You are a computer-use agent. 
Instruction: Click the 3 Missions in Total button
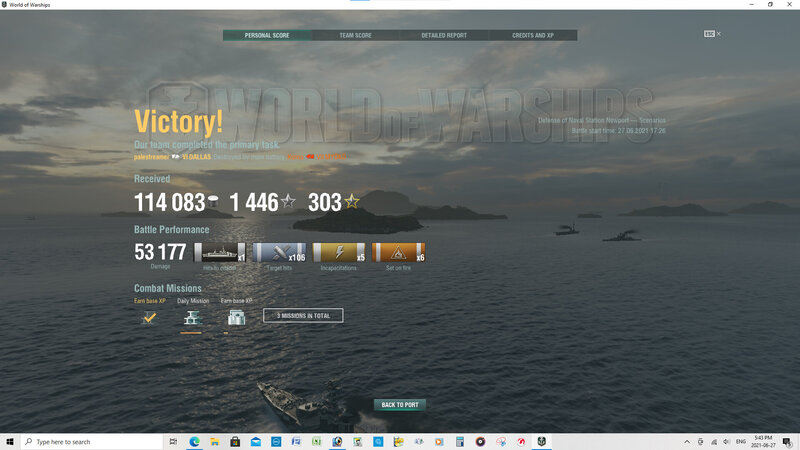point(303,316)
